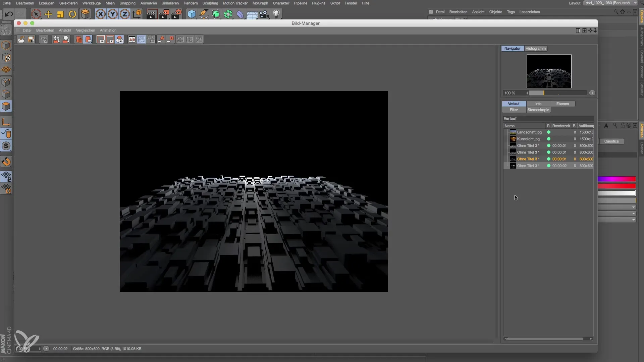Click the S snapping icon in sidebar
644x362 pixels.
[6, 146]
